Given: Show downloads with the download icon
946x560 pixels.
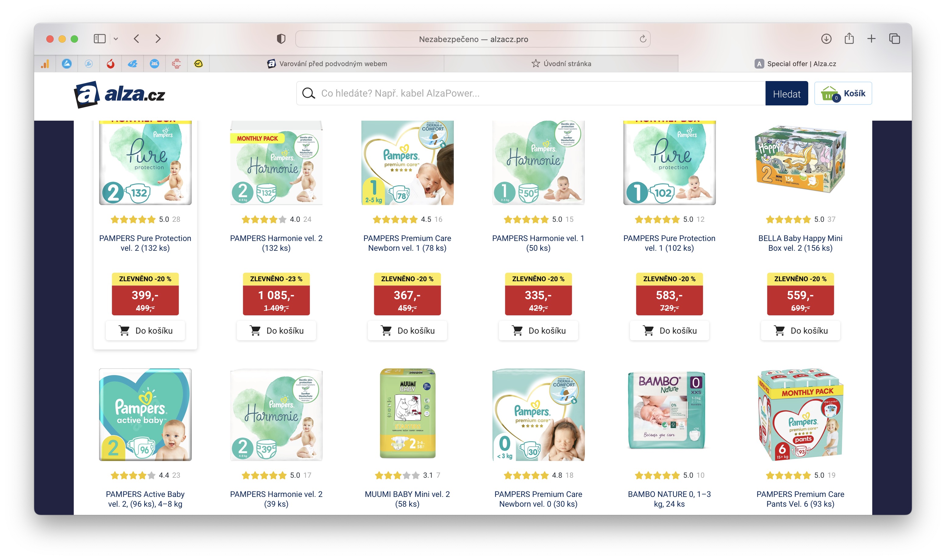Looking at the screenshot, I should click(827, 39).
